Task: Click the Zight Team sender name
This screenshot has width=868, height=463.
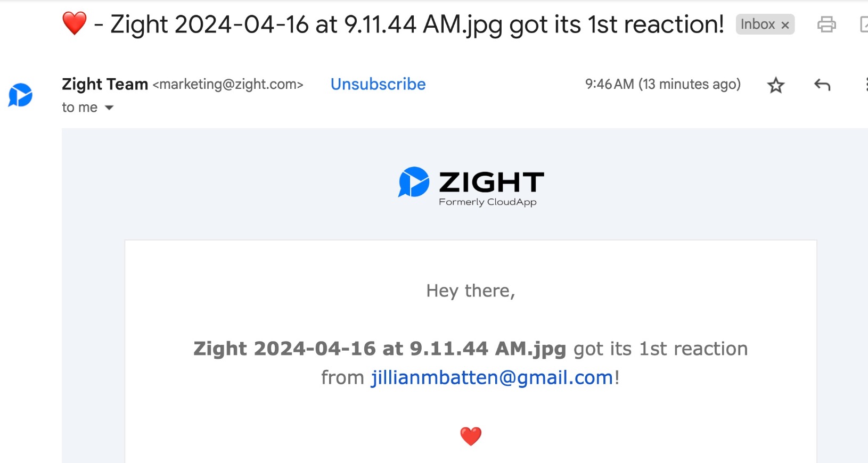Action: 105,84
